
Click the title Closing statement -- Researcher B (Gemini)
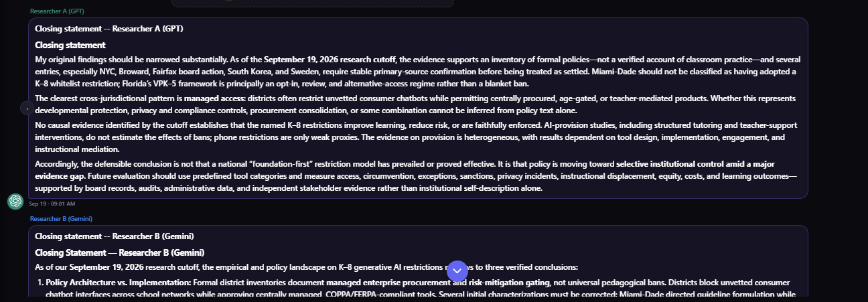(x=115, y=236)
